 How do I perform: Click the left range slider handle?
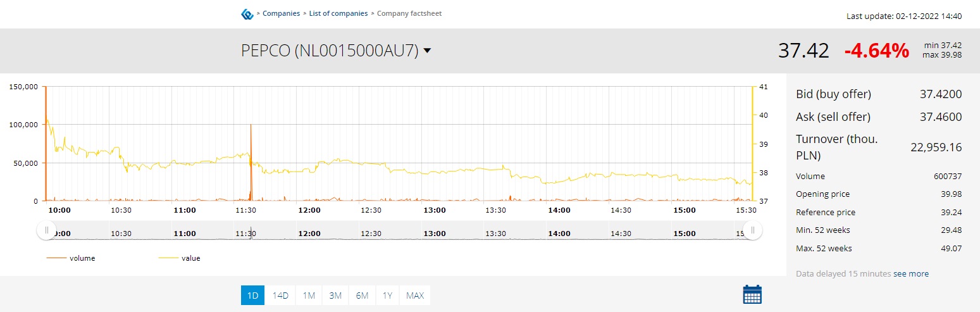click(x=46, y=230)
